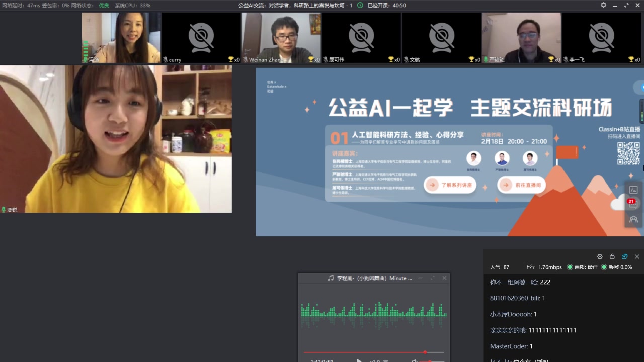Open the chat icon with 21 badge
The image size is (644, 362).
pos(633,205)
